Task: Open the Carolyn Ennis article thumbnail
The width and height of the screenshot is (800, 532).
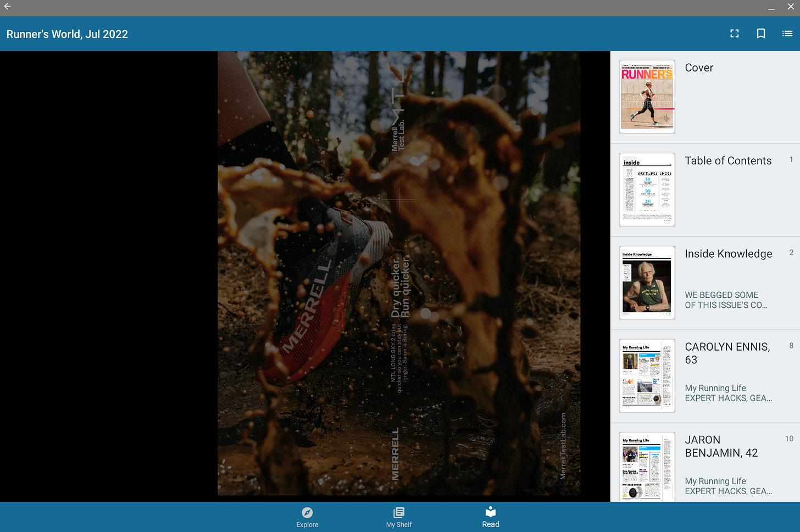Action: tap(647, 375)
